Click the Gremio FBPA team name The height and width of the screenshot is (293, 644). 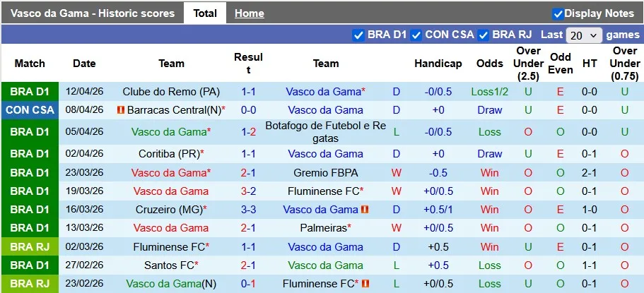325,173
